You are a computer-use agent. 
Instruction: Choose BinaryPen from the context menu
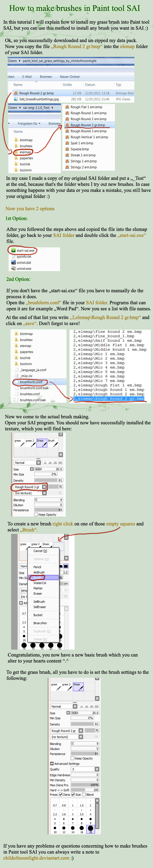pos(40,623)
